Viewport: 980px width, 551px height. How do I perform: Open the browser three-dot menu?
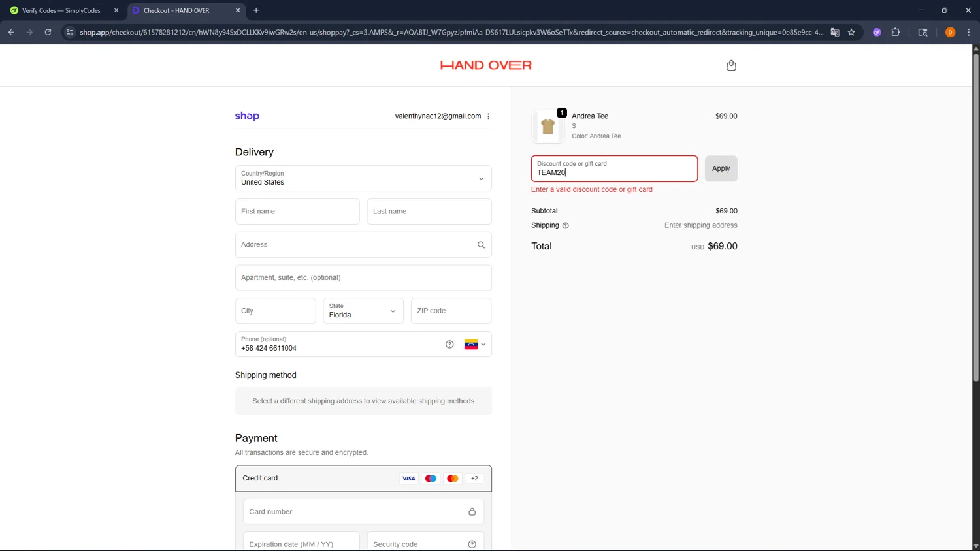coord(968,32)
